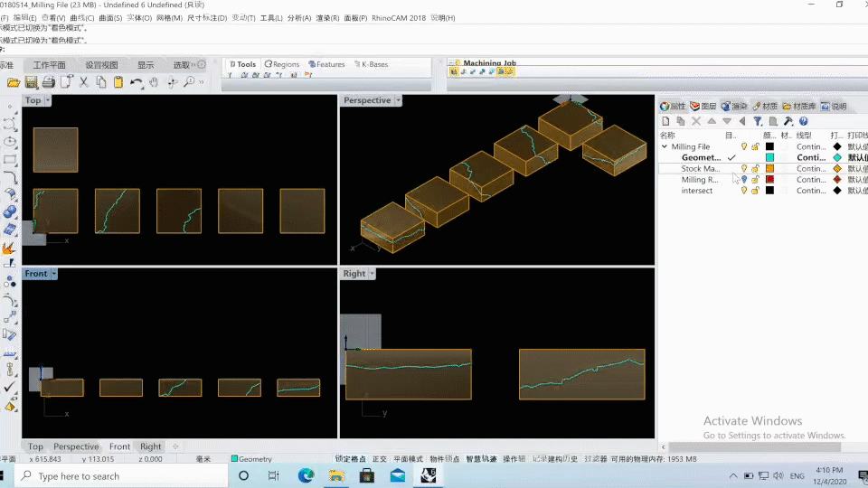Click the checkmark analyze tool icon
The image size is (868, 488).
click(x=9, y=387)
